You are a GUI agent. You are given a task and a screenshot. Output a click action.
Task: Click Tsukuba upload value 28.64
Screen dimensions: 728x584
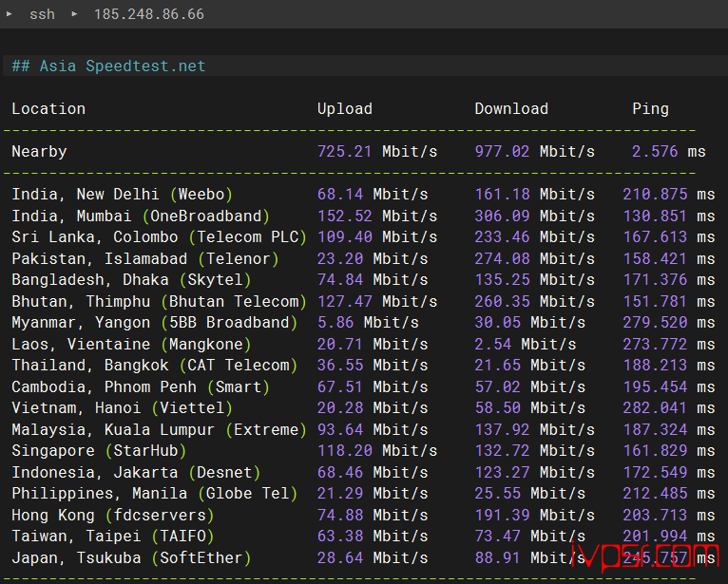[340, 557]
